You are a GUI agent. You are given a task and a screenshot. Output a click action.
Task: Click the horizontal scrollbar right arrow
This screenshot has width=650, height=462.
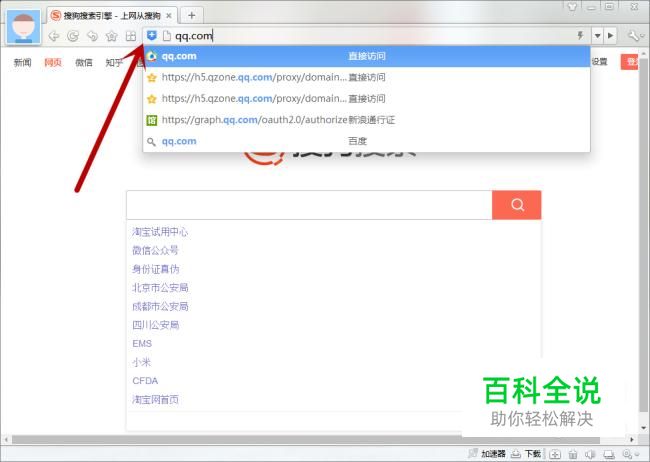[x=632, y=440]
